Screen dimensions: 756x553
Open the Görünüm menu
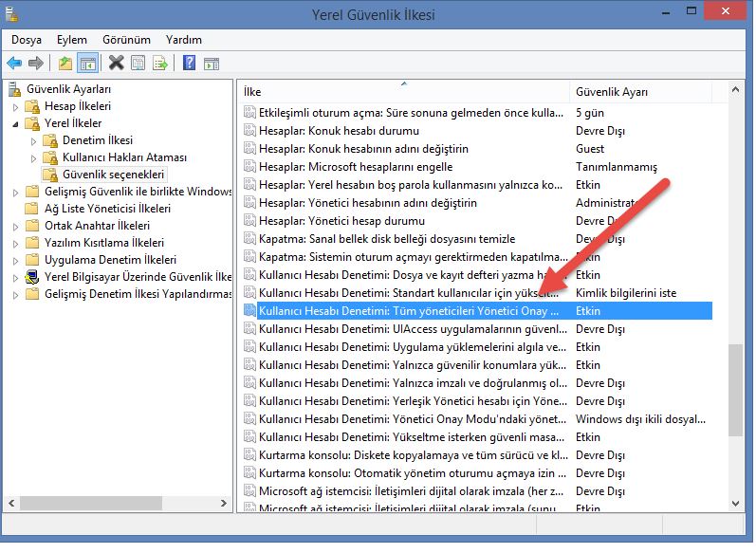[126, 40]
